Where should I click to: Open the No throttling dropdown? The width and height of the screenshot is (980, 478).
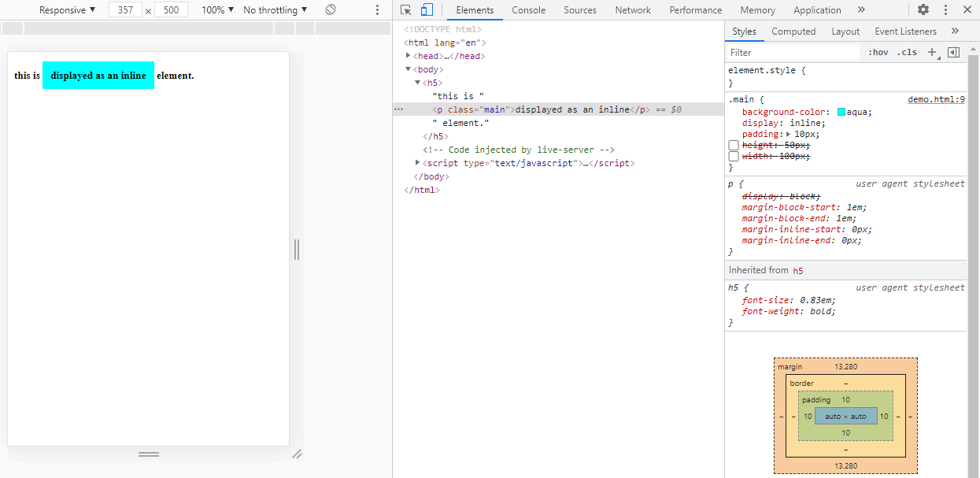(x=275, y=10)
